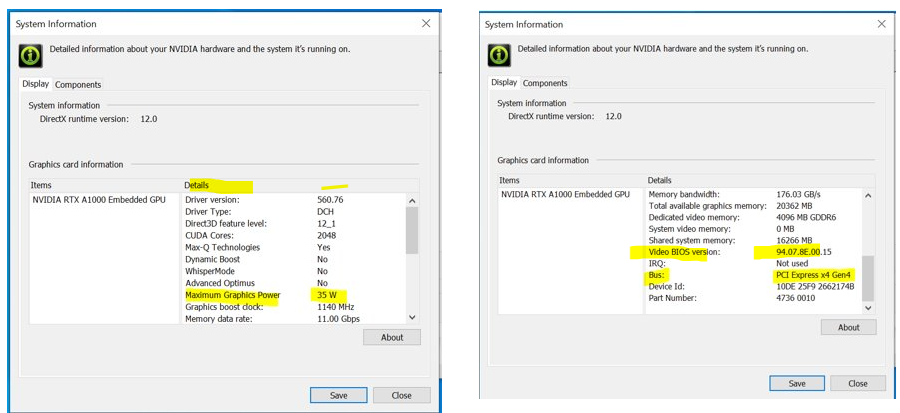Select NVIDIA RTX A1000 item in left window

coord(99,200)
